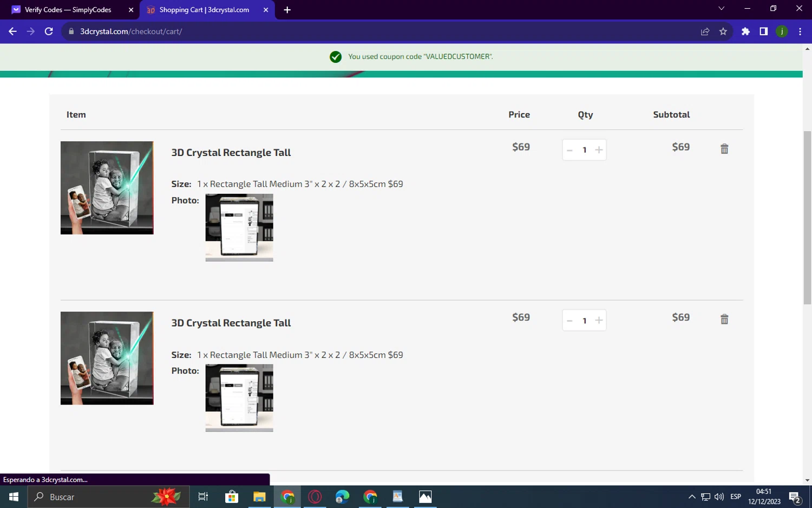The image size is (812, 508).
Task: Open Windows notification center
Action: (795, 497)
